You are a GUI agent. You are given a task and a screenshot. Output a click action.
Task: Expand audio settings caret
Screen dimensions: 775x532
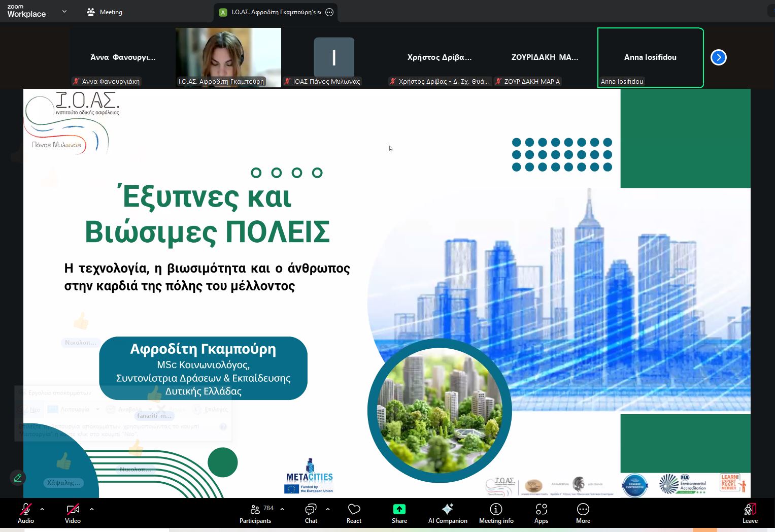click(42, 509)
